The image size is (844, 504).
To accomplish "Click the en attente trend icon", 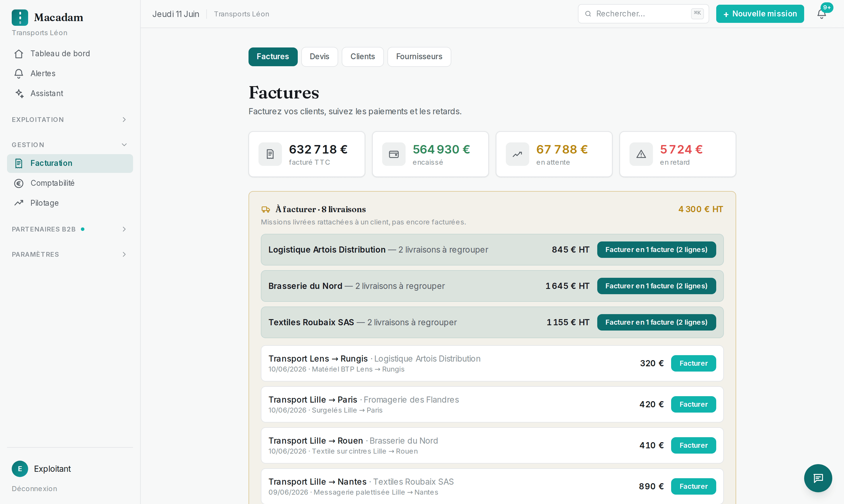I will (517, 154).
